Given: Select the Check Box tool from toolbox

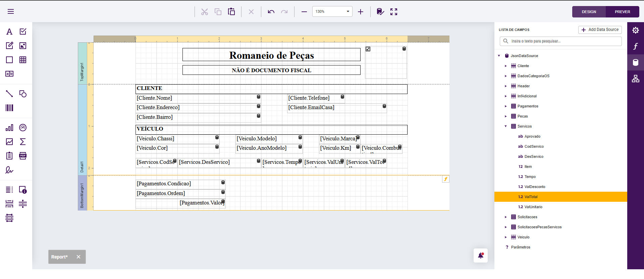Looking at the screenshot, I should click(23, 32).
